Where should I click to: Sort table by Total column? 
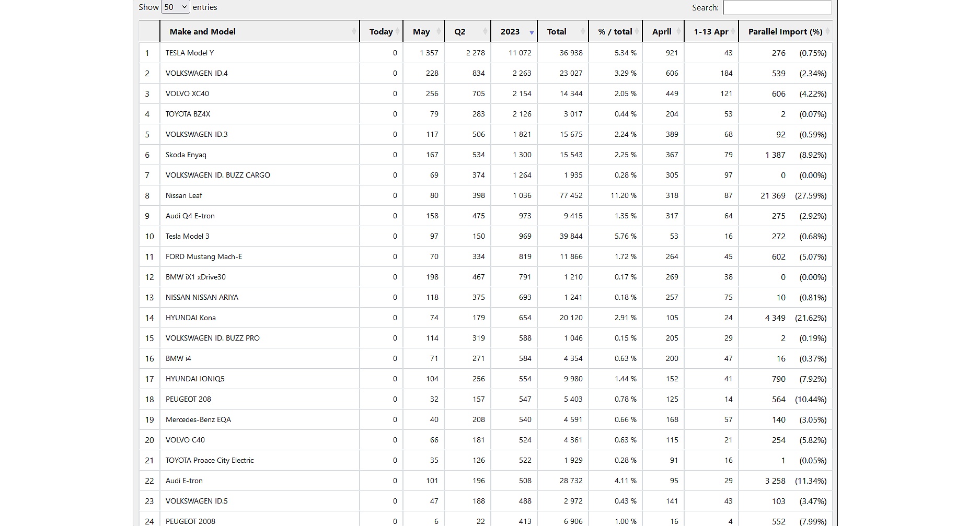pyautogui.click(x=563, y=32)
